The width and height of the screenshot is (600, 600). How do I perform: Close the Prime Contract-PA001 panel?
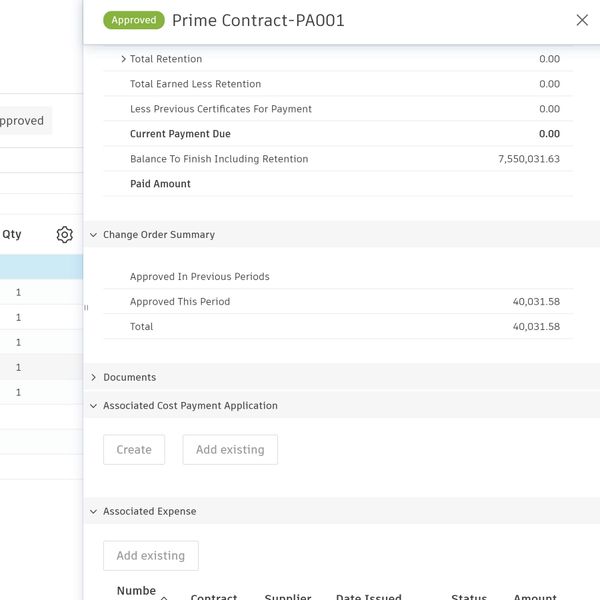tap(582, 20)
